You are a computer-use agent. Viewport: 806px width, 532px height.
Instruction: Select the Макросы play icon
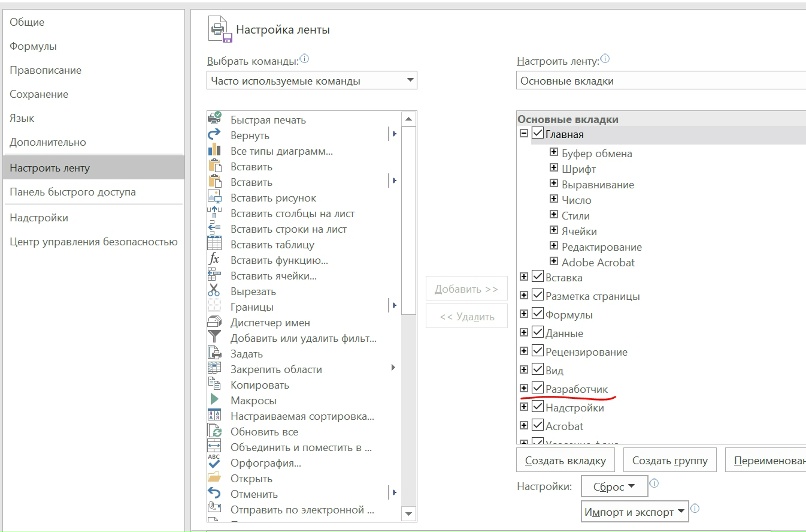pos(214,400)
